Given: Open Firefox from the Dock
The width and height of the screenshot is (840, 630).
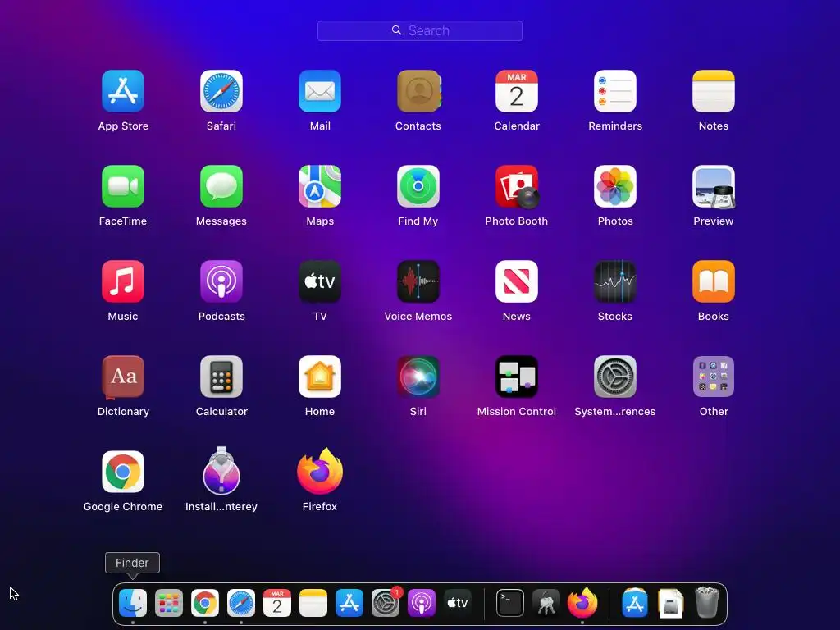Looking at the screenshot, I should click(x=582, y=602).
